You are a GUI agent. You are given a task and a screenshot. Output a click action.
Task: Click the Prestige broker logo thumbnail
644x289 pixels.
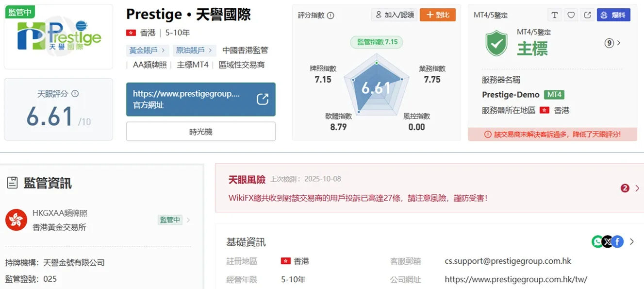coord(59,37)
